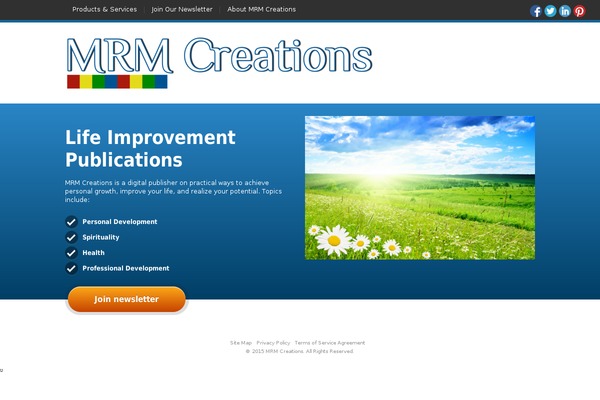The height and width of the screenshot is (400, 600).
Task: Click the Personal Development topic text
Action: click(120, 222)
